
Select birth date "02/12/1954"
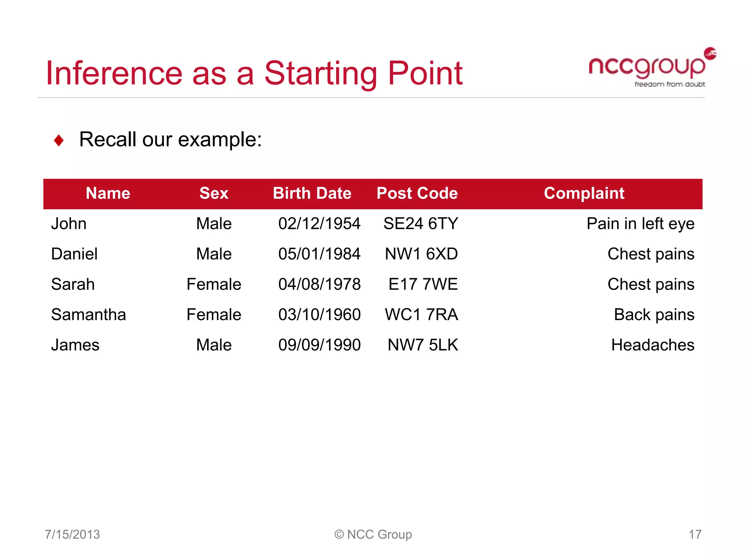pos(320,223)
